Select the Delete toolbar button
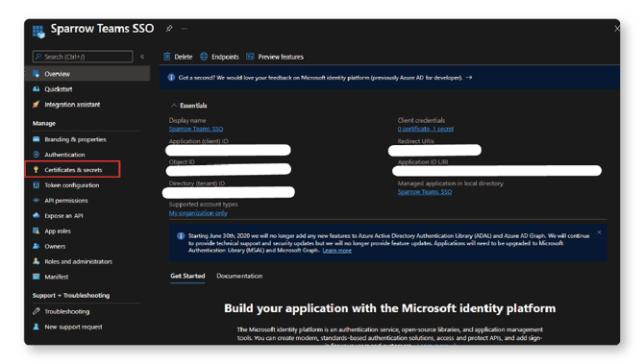 [x=178, y=57]
